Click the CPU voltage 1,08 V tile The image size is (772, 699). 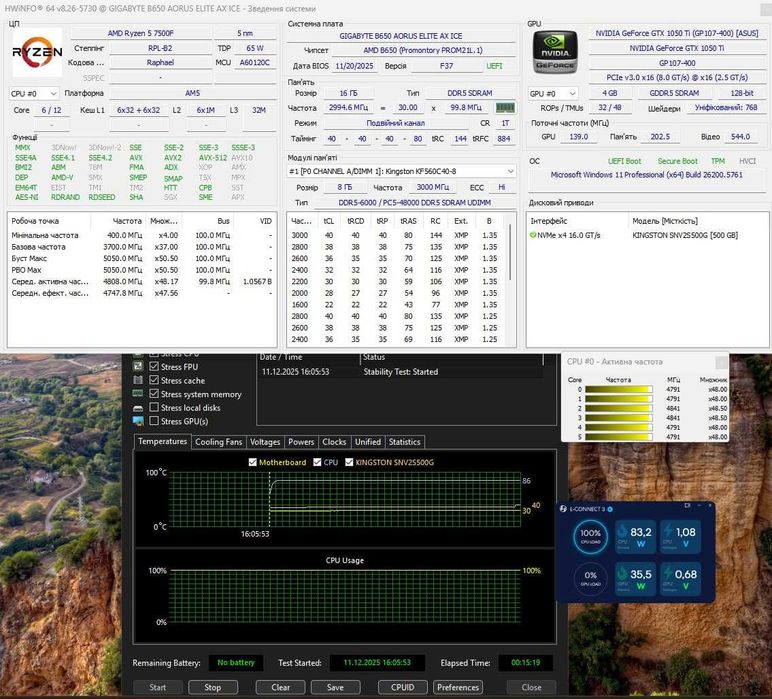680,538
